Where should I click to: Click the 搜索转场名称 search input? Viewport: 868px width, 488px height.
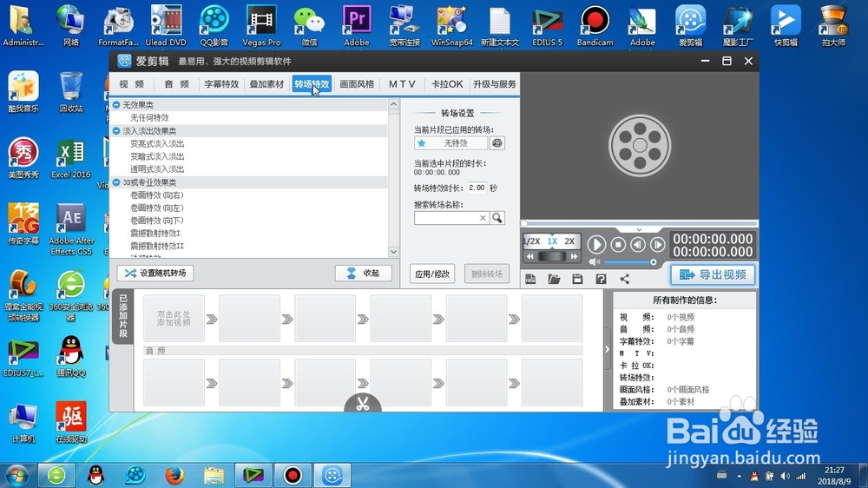pyautogui.click(x=446, y=218)
